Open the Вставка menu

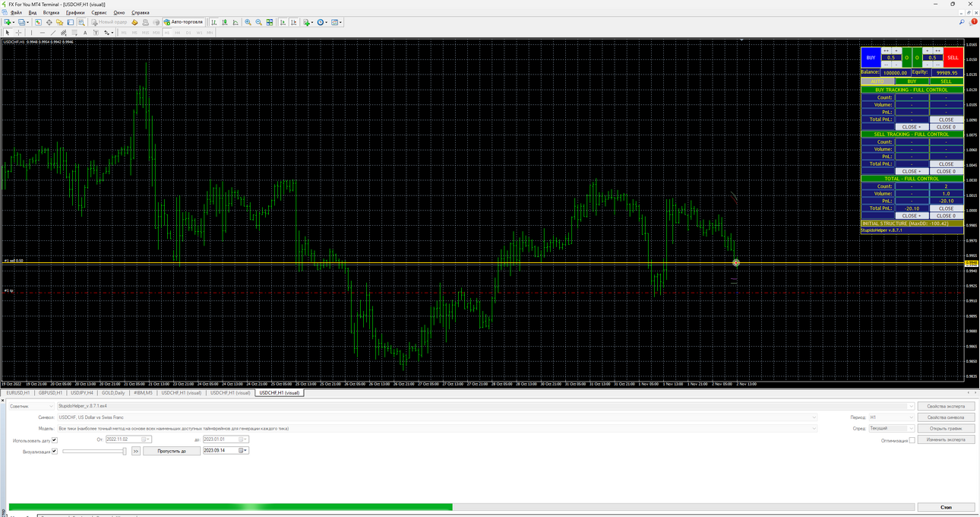pos(51,13)
